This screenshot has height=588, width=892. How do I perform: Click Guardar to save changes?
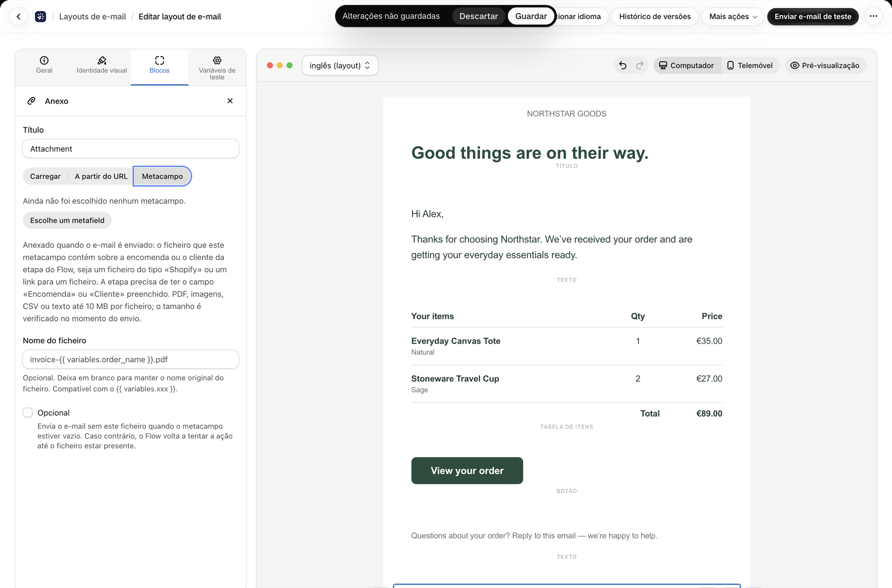531,16
